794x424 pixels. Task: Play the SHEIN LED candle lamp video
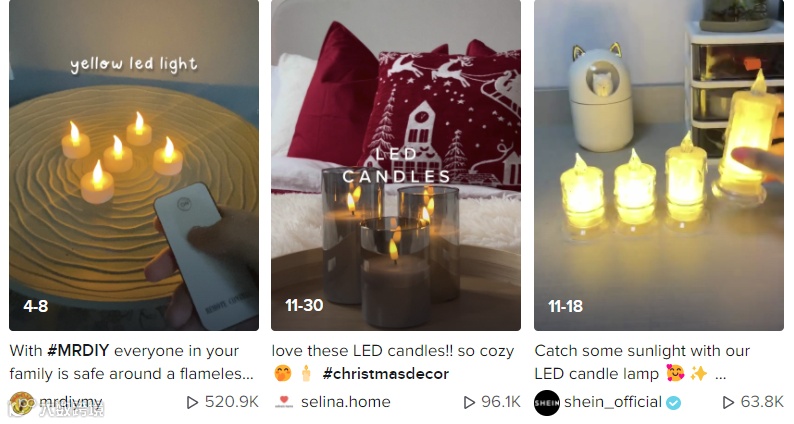[659, 165]
